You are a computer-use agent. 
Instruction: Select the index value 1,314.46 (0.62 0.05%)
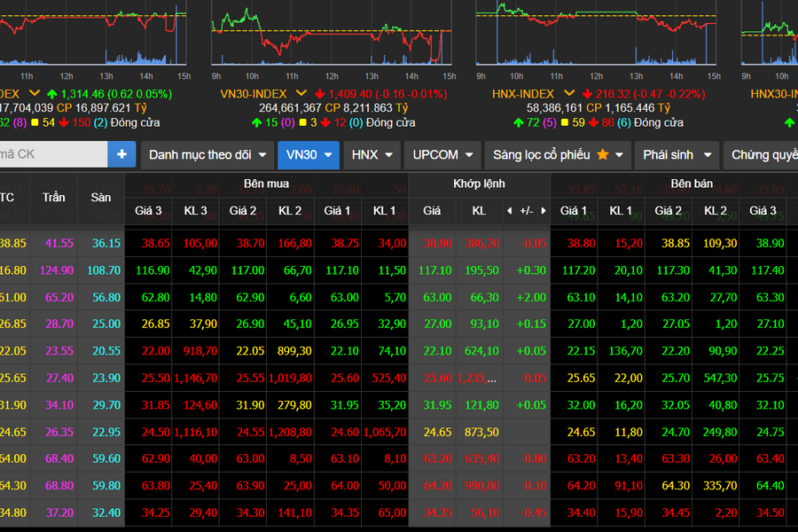[x=116, y=94]
